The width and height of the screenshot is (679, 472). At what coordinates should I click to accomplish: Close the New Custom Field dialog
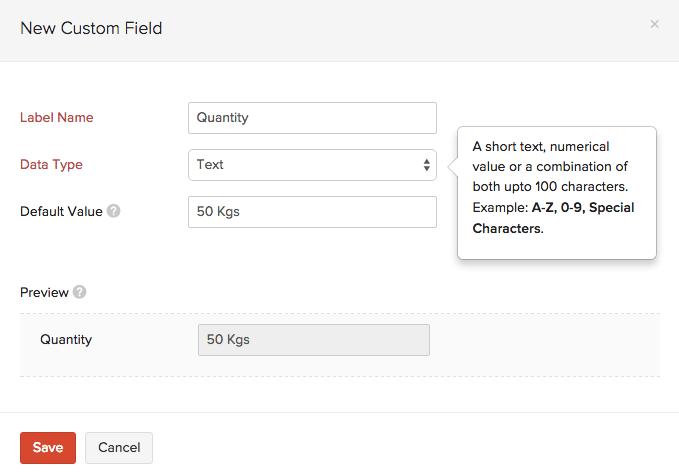654,24
